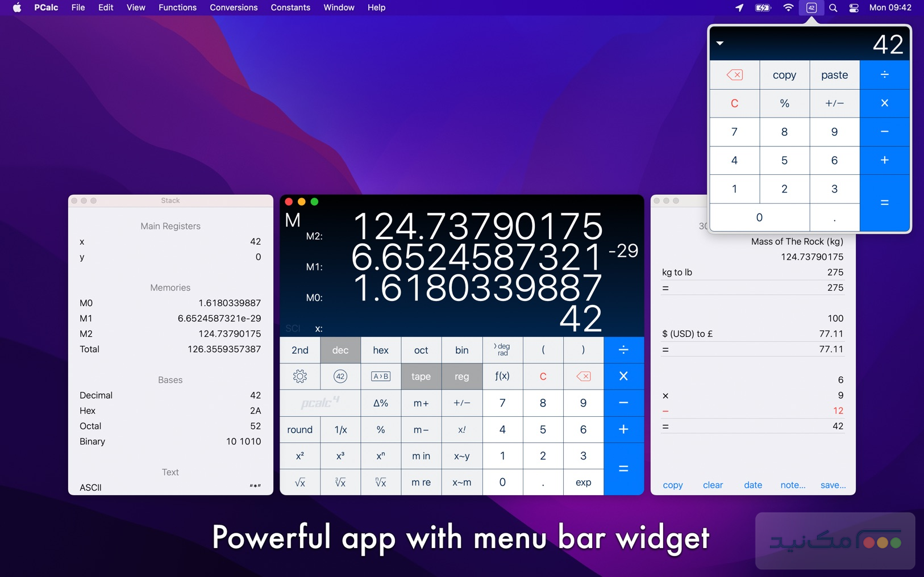Toggle the deg/rad angle mode key
This screenshot has width=924, height=577.
pos(502,350)
